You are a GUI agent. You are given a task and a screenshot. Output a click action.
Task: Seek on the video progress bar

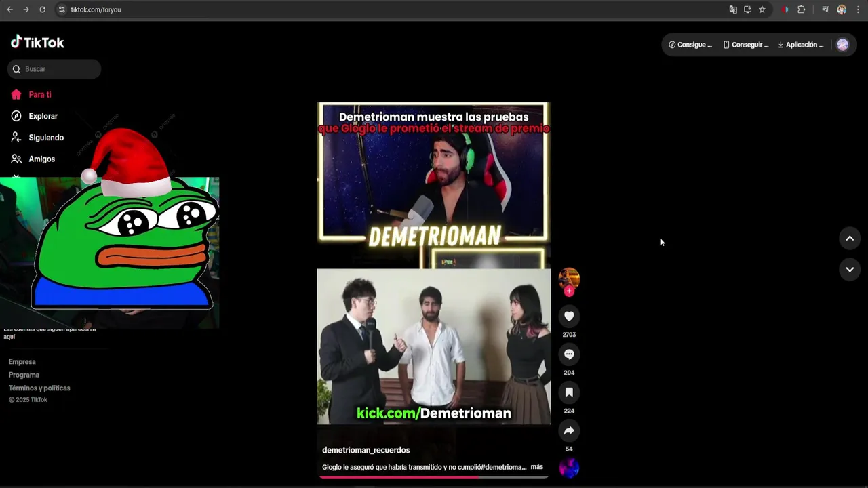[433, 477]
